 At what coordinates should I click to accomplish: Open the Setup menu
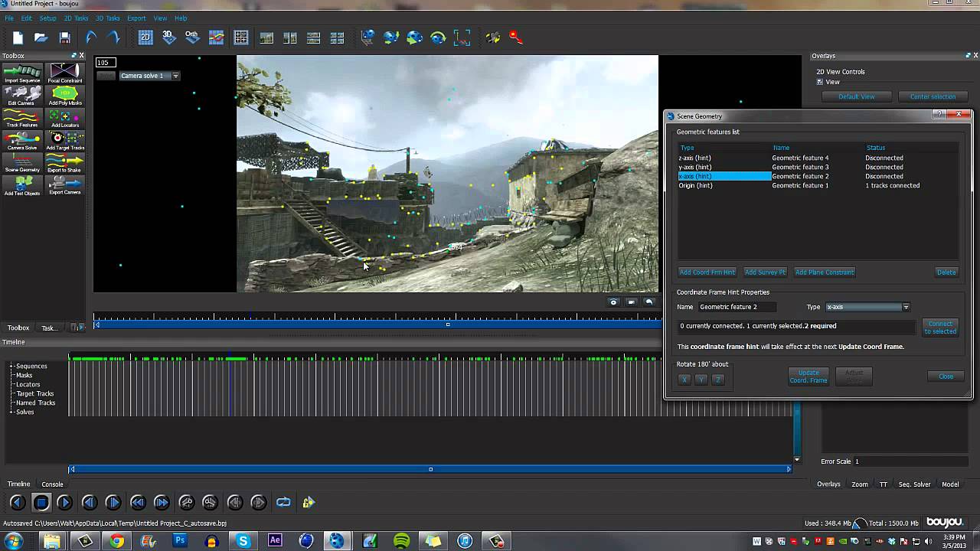pos(47,18)
